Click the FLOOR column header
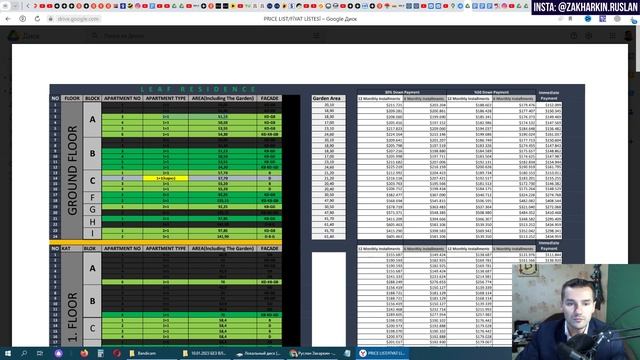 [72, 98]
